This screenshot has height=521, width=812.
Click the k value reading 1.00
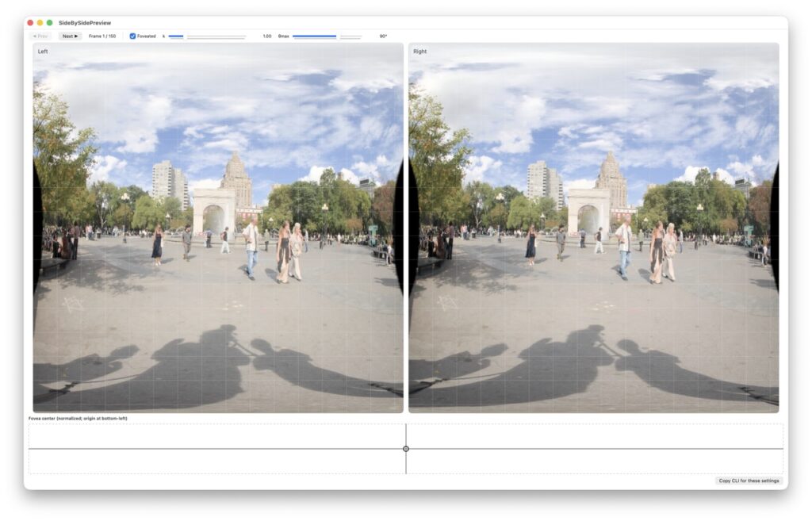[266, 36]
